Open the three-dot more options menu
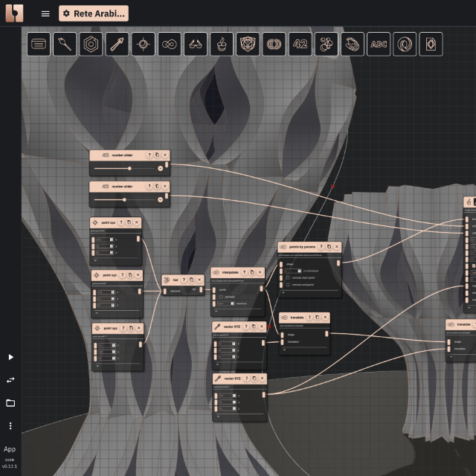The width and height of the screenshot is (476, 476). 10,426
